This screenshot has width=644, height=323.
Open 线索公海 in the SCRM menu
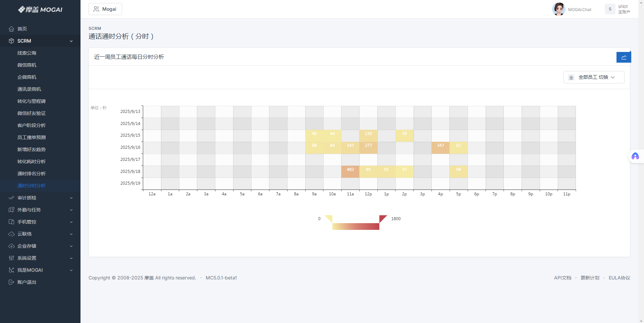27,53
